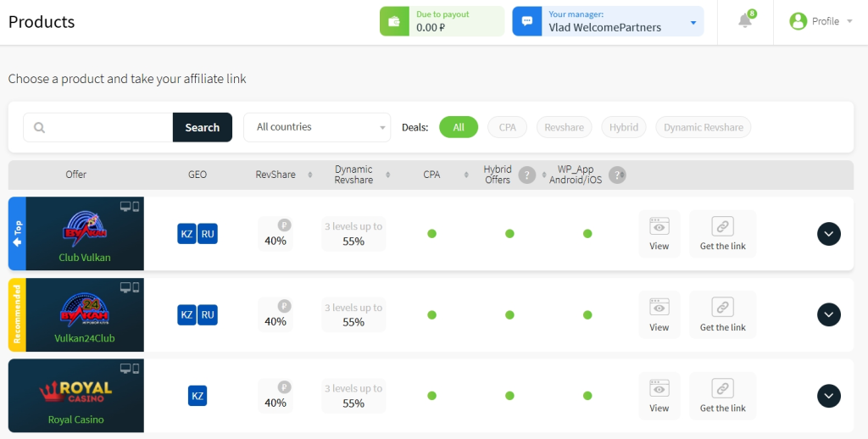Click the Hybrid Offers question mark help icon

point(526,175)
